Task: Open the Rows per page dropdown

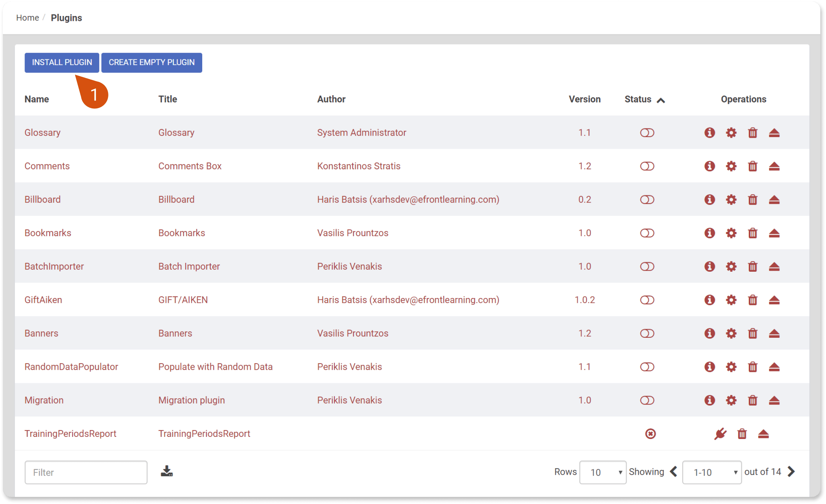Action: pyautogui.click(x=602, y=472)
